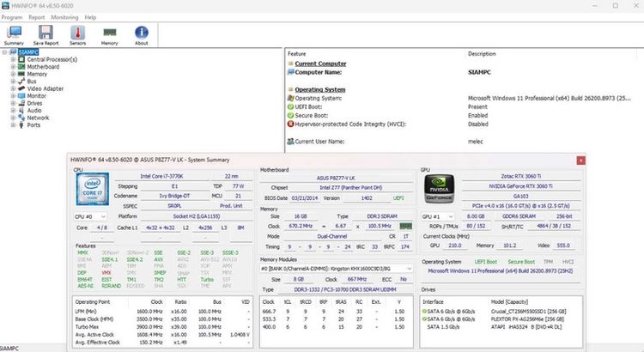Click the HVCI red status icon
Viewport: 644px width, 352px height.
click(290, 124)
